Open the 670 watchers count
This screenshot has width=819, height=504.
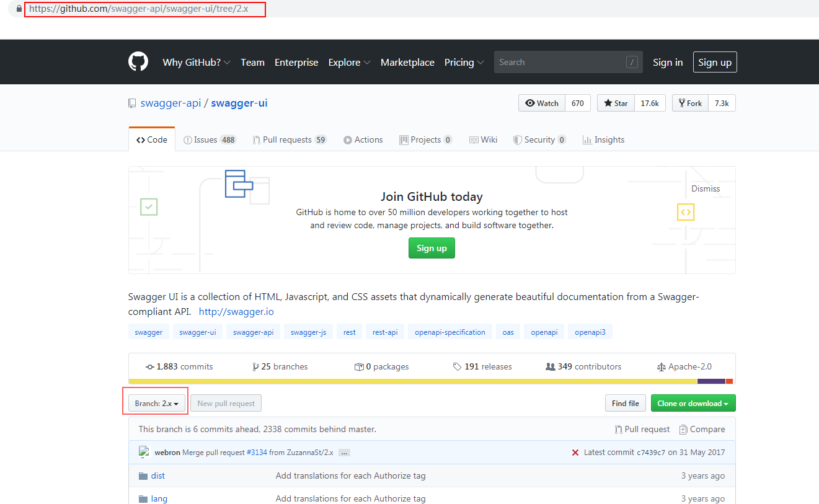578,103
